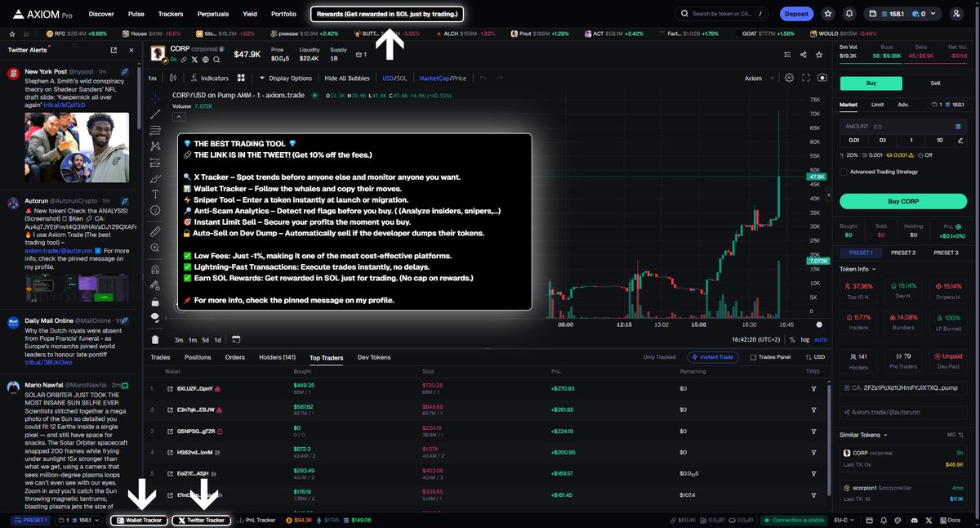Image resolution: width=980 pixels, height=528 pixels.
Task: Switch MarketCap/Price chart display
Action: (x=443, y=78)
